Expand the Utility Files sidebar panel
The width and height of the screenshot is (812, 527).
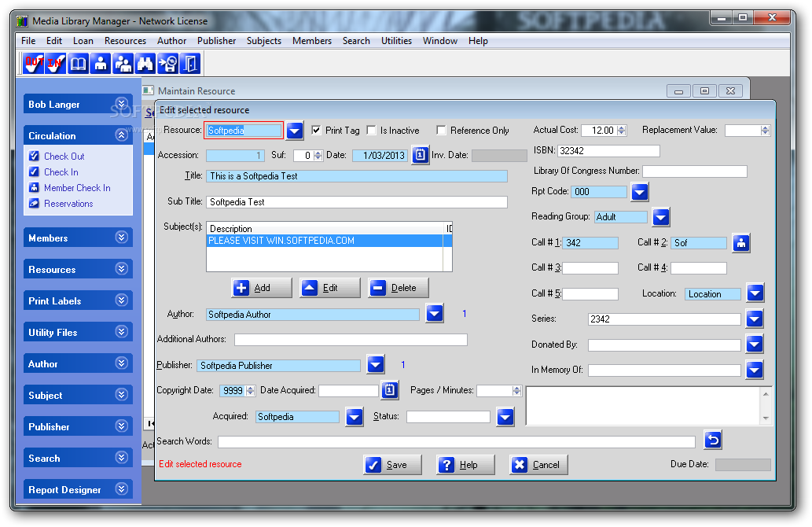(x=121, y=332)
